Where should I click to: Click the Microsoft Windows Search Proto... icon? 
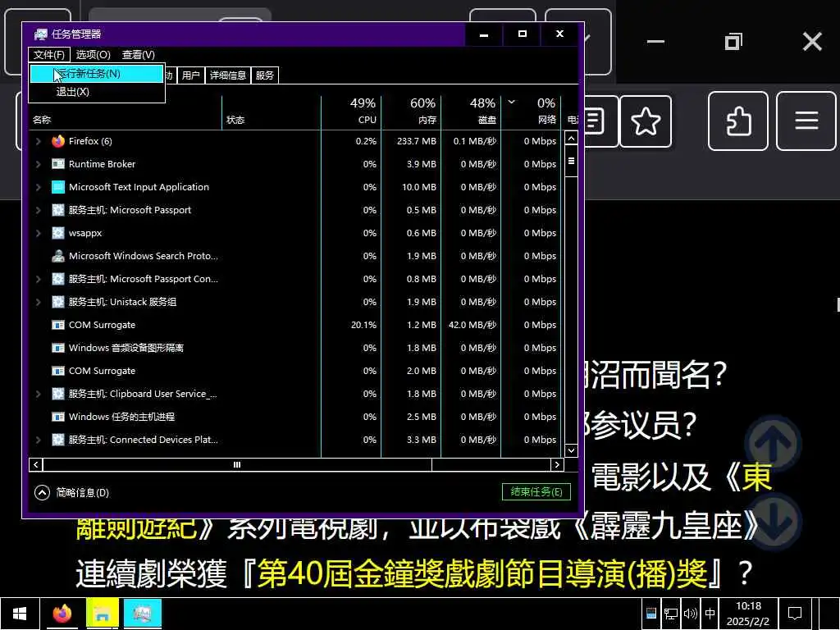pyautogui.click(x=58, y=256)
